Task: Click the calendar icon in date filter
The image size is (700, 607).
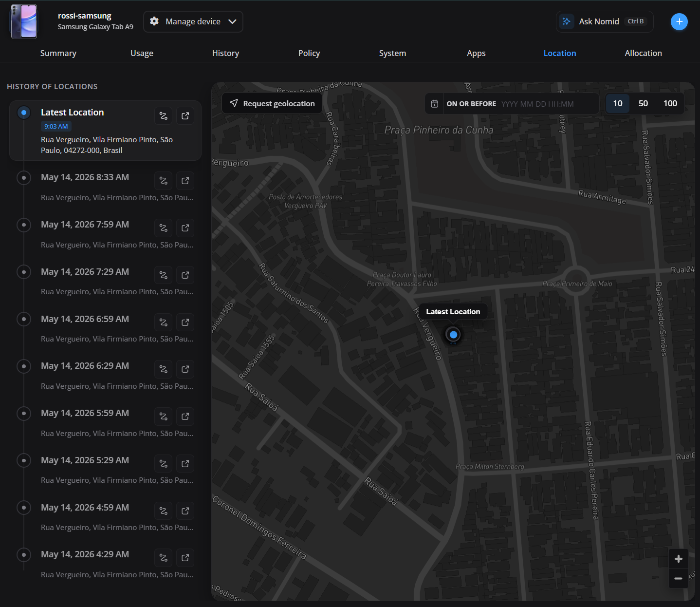Action: click(435, 104)
